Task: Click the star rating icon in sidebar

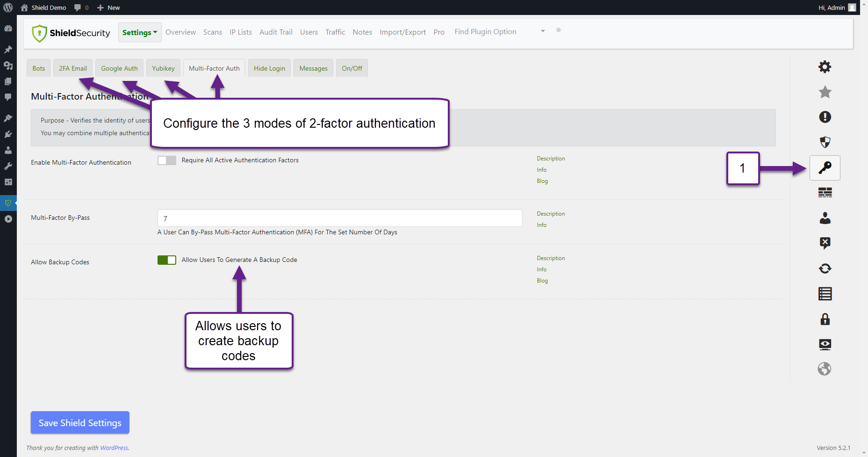Action: [x=825, y=92]
